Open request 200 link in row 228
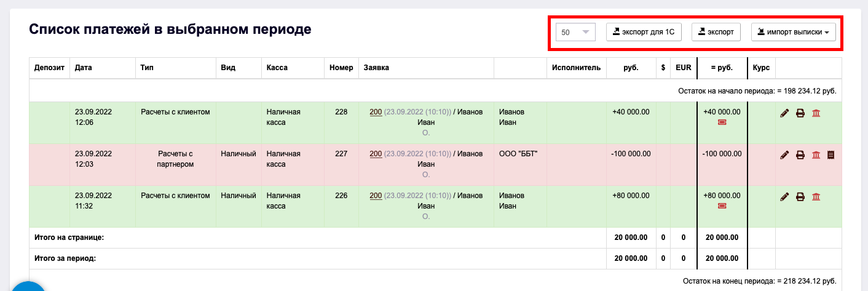This screenshot has height=291, width=868. coord(376,112)
